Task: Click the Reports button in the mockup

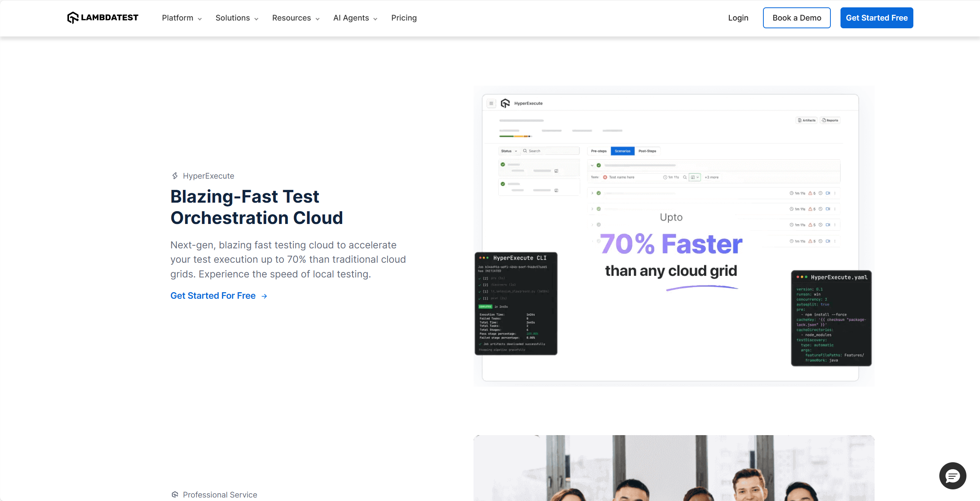Action: [830, 121]
